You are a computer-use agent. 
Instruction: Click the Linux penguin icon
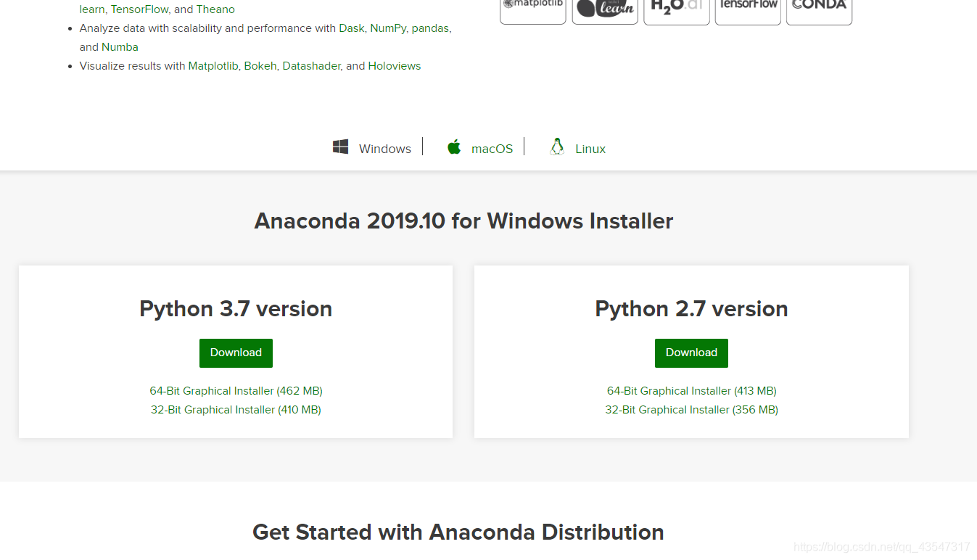[557, 147]
